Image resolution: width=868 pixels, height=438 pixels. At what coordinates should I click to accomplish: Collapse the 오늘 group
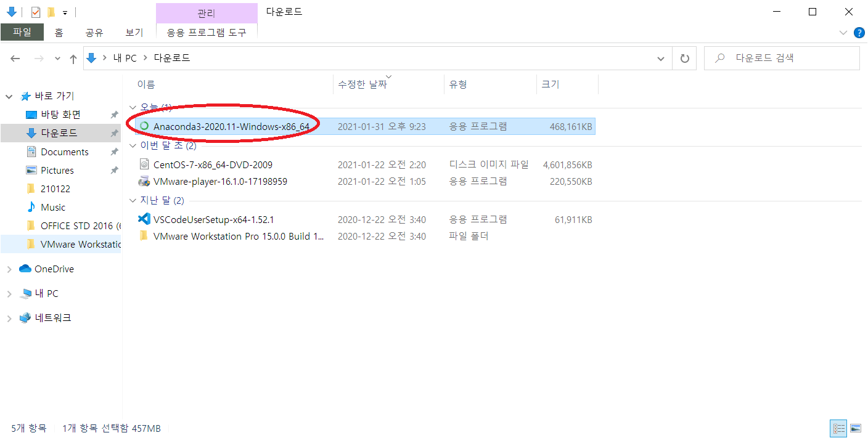133,108
